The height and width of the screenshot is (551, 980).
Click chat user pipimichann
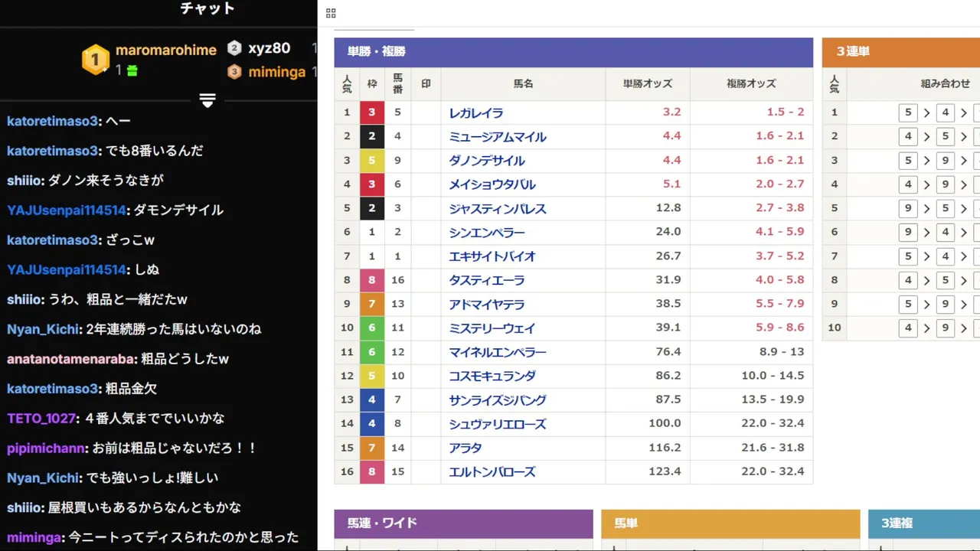(46, 448)
